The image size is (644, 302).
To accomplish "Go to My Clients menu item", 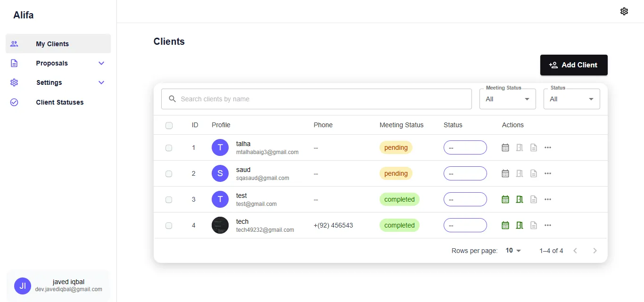I will tap(58, 44).
